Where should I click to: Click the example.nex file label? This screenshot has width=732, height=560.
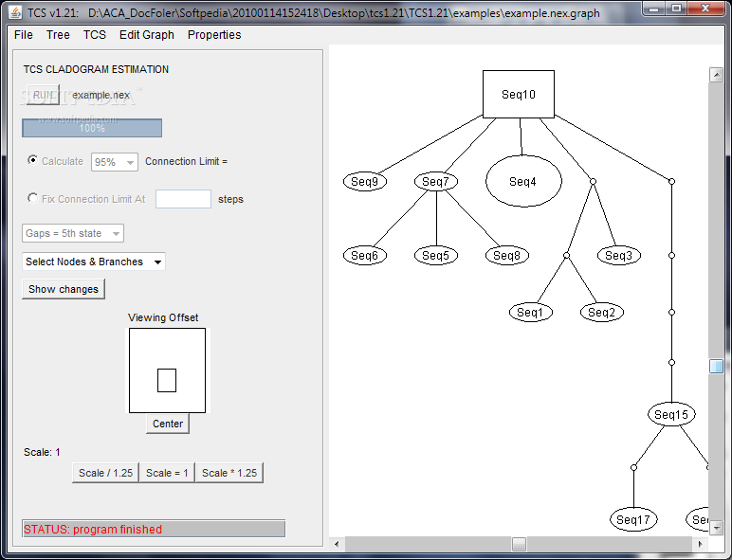click(x=101, y=95)
